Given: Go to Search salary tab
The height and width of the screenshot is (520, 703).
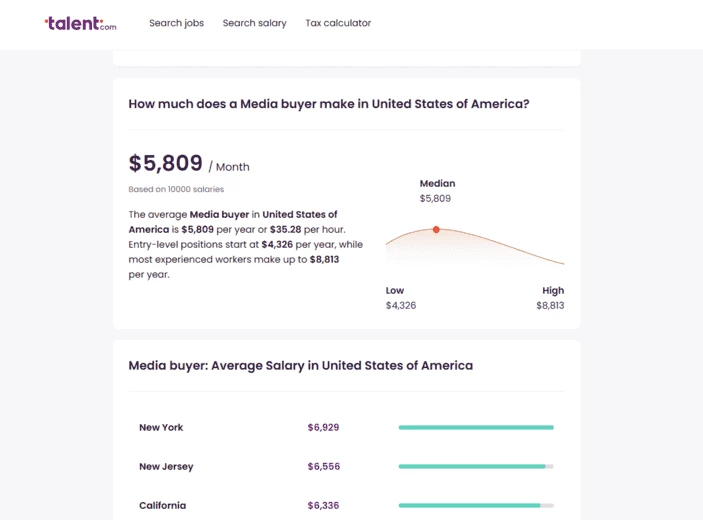Looking at the screenshot, I should (254, 23).
